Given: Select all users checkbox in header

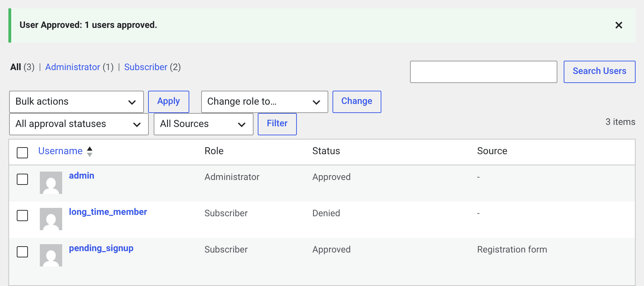Looking at the screenshot, I should coord(22,152).
